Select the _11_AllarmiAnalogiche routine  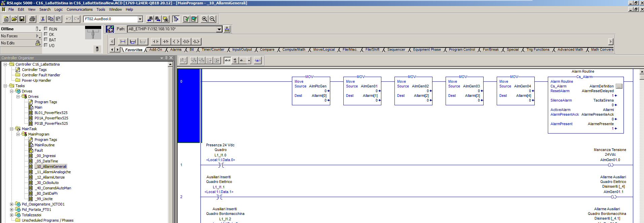click(53, 172)
